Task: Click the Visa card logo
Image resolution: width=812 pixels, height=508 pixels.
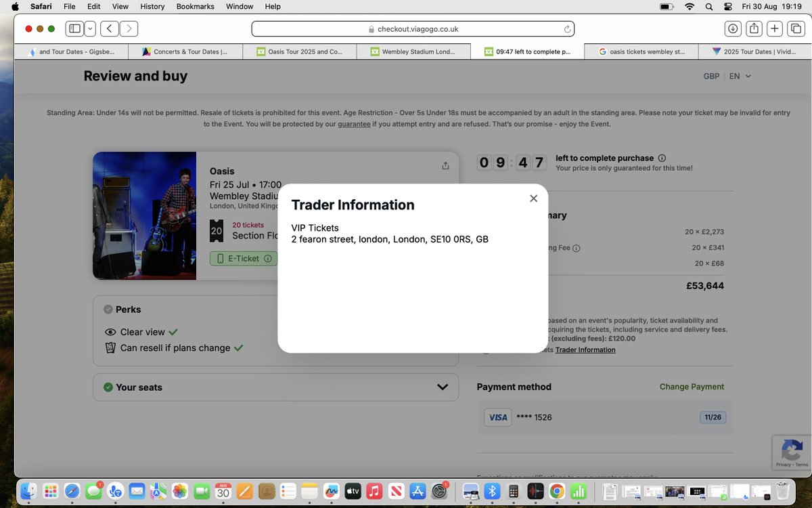Action: pyautogui.click(x=498, y=417)
